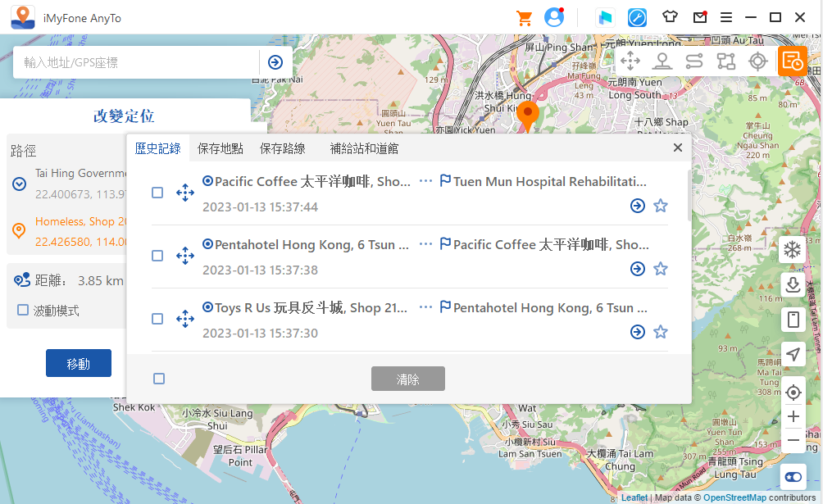
Task: Select teleport mode crosshair arrows tool
Action: (630, 61)
